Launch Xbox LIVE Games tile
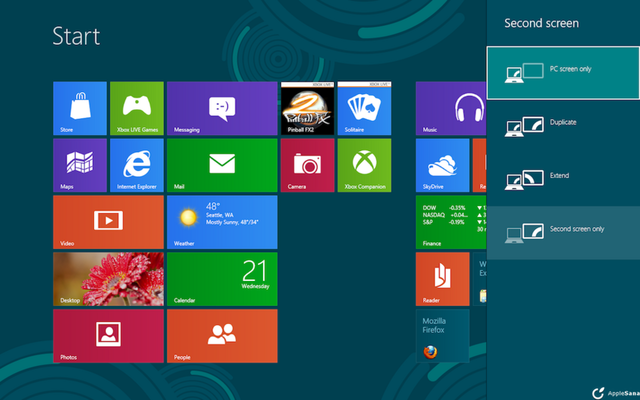 pos(137,108)
